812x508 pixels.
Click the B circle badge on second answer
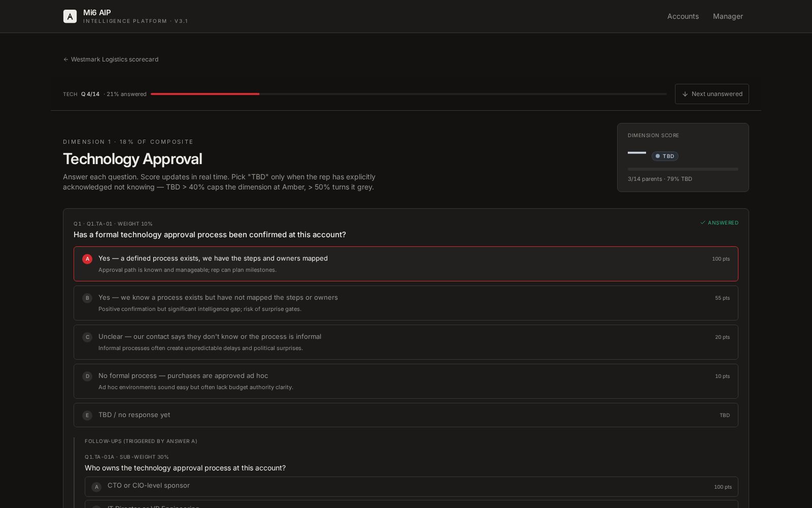[x=87, y=298]
